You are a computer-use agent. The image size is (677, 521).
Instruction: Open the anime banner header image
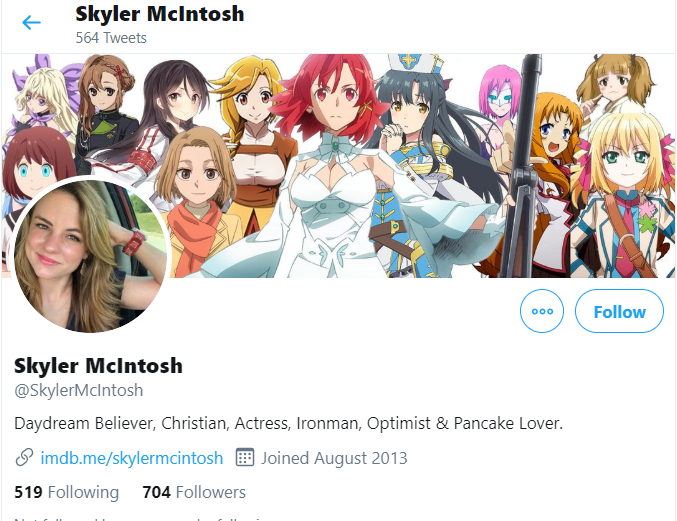(338, 165)
